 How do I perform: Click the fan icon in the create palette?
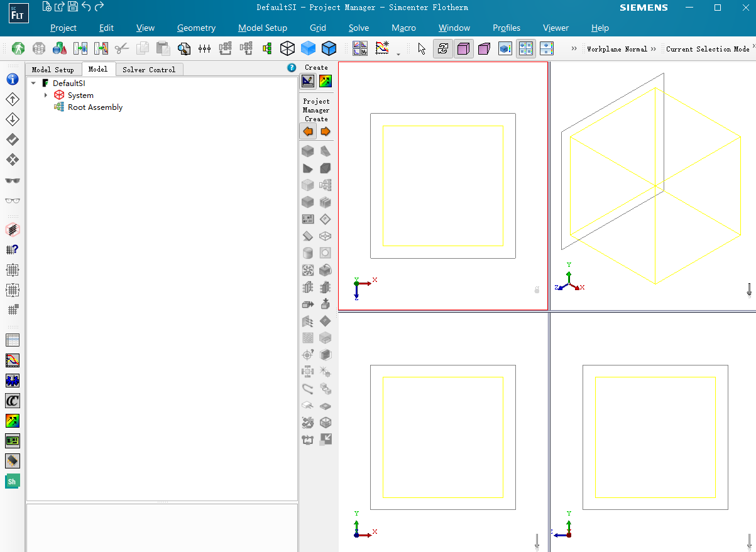point(308,270)
